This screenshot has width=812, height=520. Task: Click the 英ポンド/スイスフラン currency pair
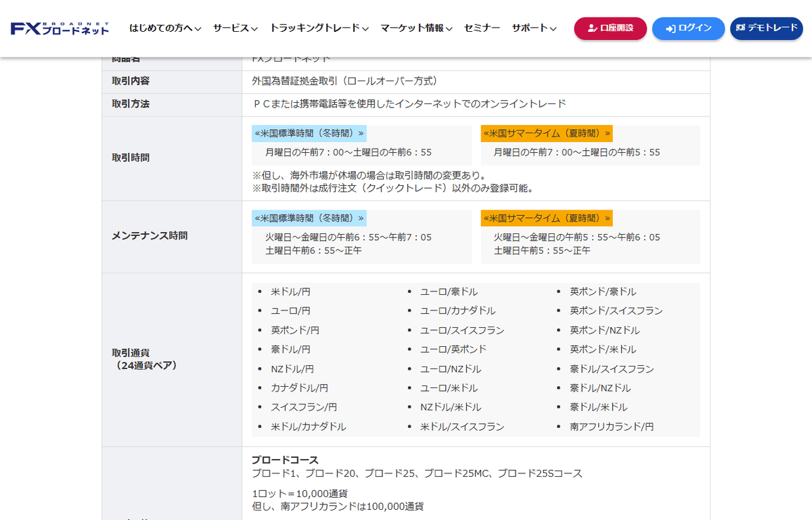click(x=616, y=311)
